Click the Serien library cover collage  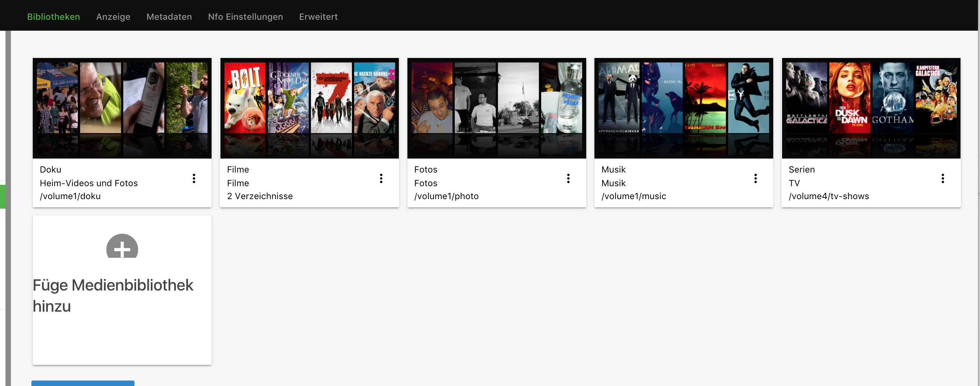click(871, 108)
